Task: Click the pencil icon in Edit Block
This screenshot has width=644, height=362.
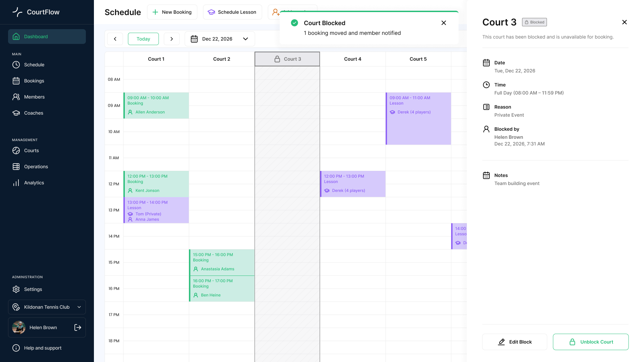Action: pyautogui.click(x=501, y=342)
